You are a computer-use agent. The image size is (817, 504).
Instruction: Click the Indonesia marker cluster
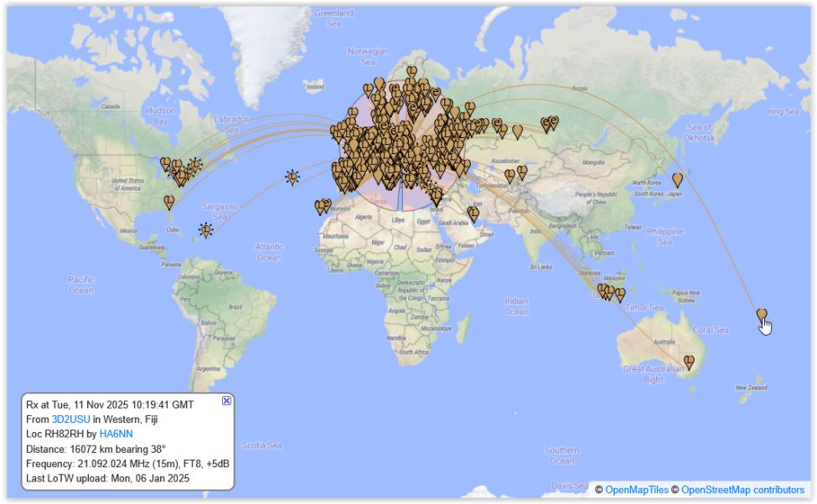(x=611, y=293)
